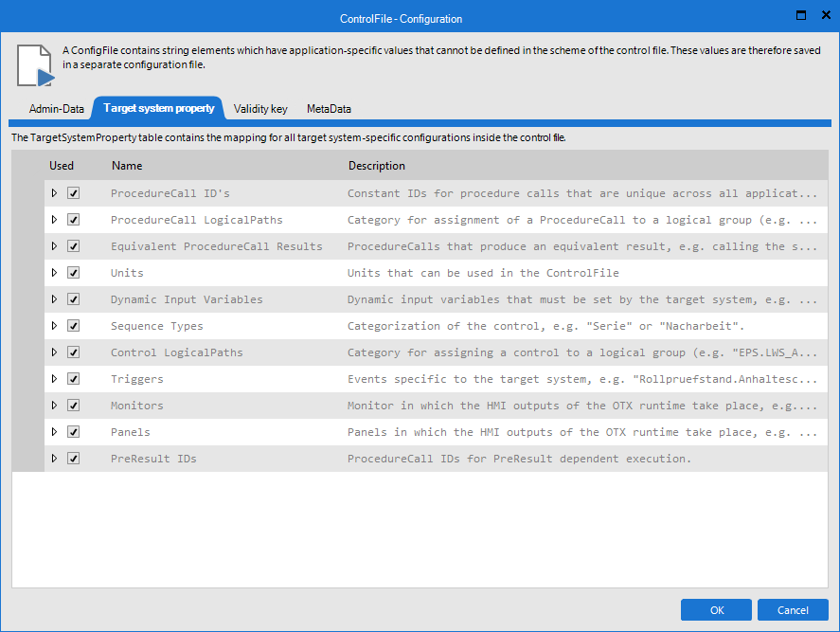840x632 pixels.
Task: Expand the Dynamic Input Variables row
Action: 54,299
